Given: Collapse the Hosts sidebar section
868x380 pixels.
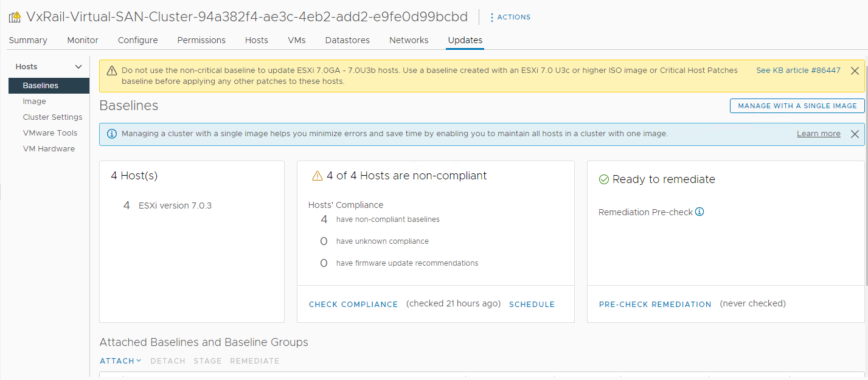Looking at the screenshot, I should pyautogui.click(x=78, y=67).
